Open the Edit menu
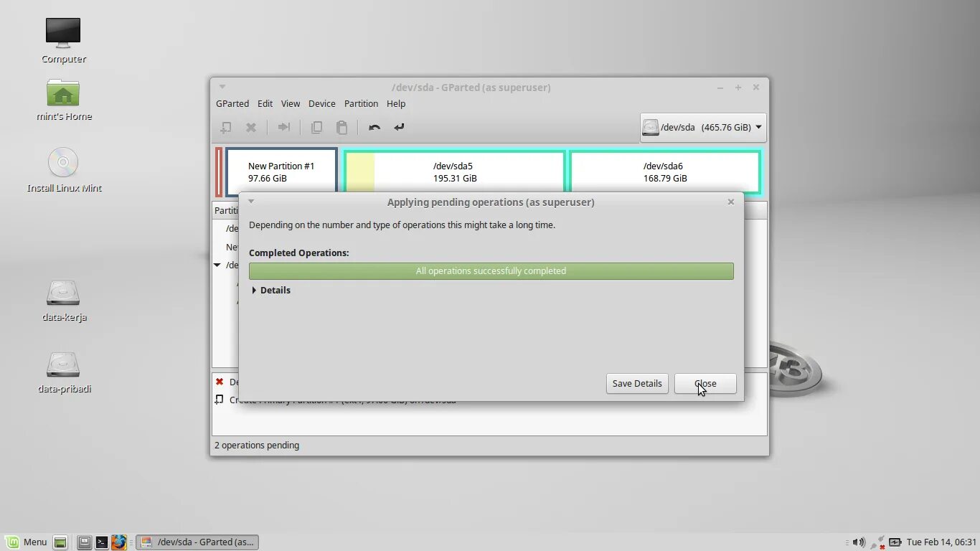Image resolution: width=980 pixels, height=551 pixels. coord(265,103)
